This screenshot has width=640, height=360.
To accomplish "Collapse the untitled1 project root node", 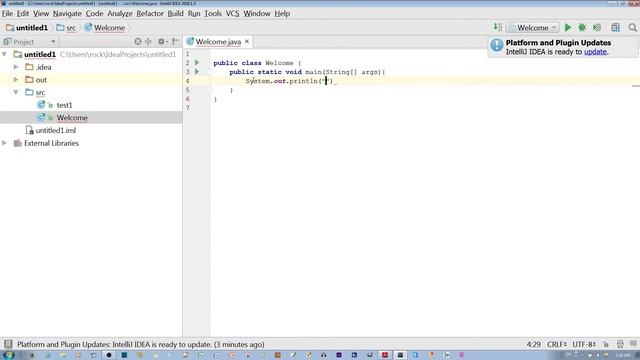I will (4, 54).
